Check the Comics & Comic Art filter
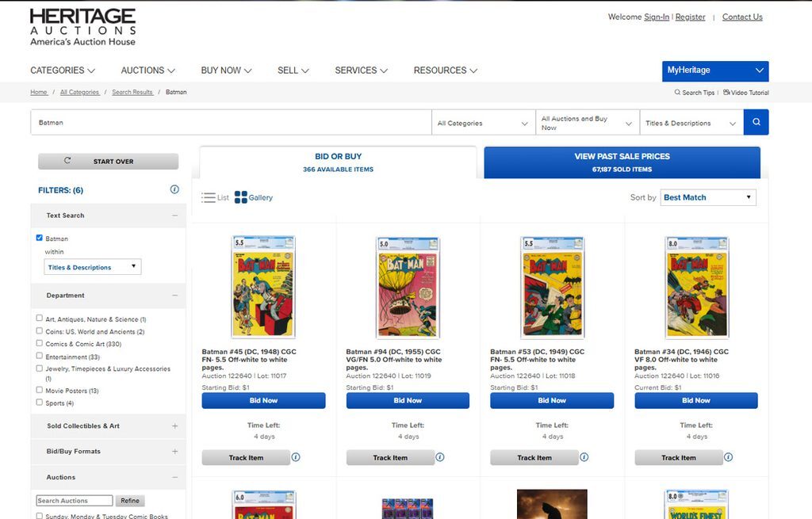812x519 pixels. [x=40, y=343]
